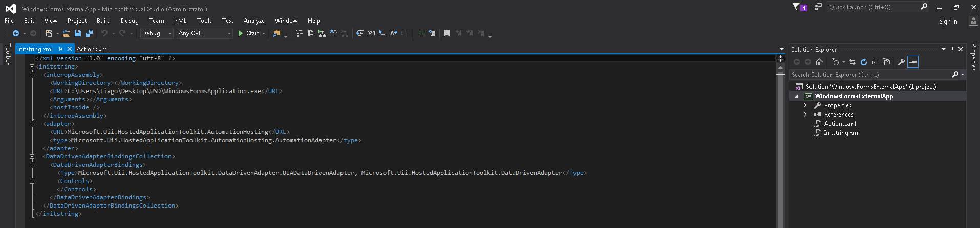Click Refresh icon in Solution Explorer

point(864,62)
